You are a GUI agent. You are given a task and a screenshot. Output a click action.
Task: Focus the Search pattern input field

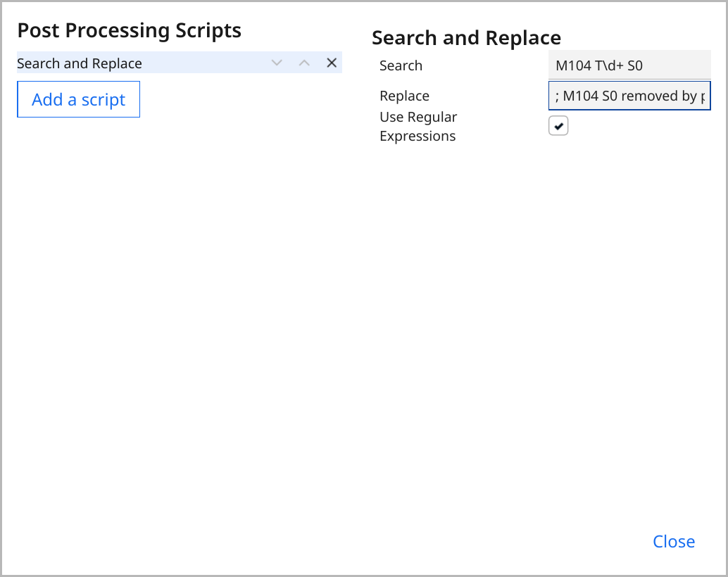629,65
